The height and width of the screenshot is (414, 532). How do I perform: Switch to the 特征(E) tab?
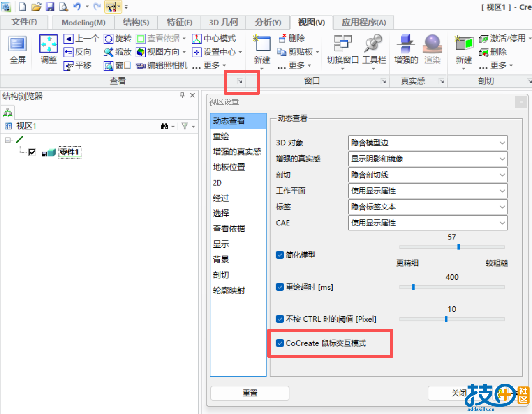(179, 23)
